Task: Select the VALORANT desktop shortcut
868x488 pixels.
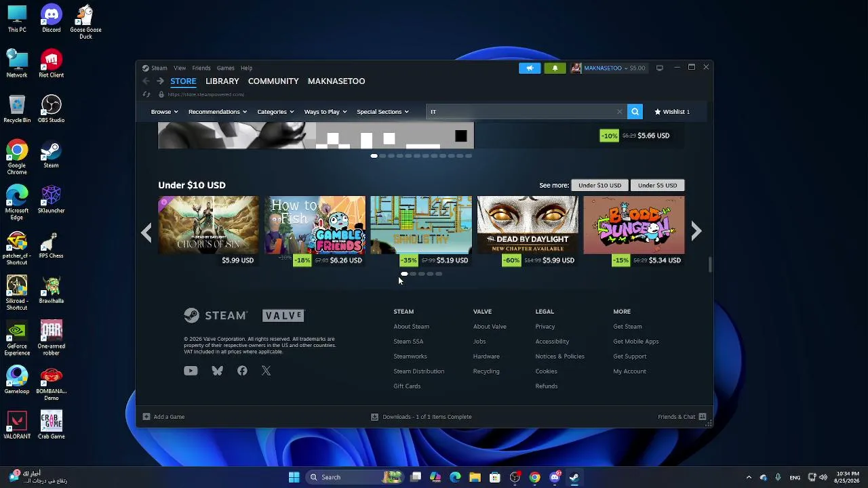Action: [x=17, y=426]
